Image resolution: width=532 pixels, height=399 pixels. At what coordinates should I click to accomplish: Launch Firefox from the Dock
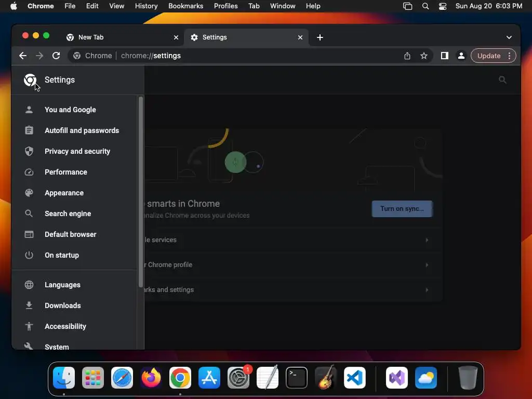click(x=151, y=378)
